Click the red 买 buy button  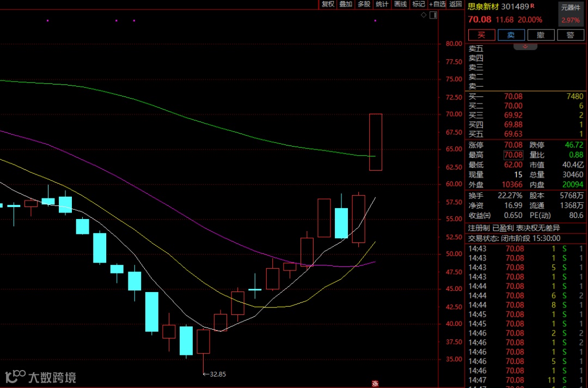(x=481, y=35)
